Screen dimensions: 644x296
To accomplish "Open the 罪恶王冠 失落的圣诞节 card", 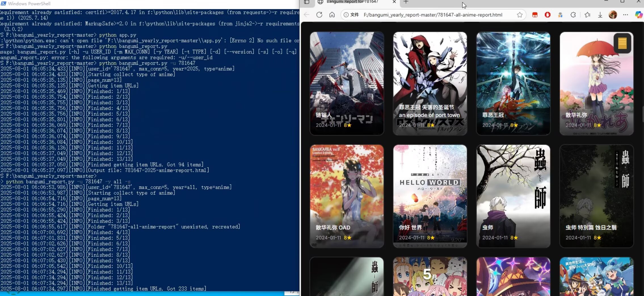I will (430, 83).
